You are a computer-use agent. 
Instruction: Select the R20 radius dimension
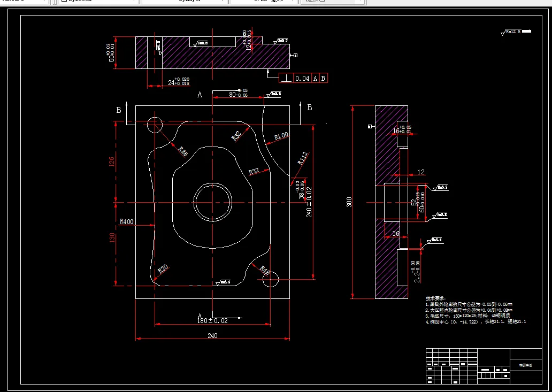[x=163, y=270]
